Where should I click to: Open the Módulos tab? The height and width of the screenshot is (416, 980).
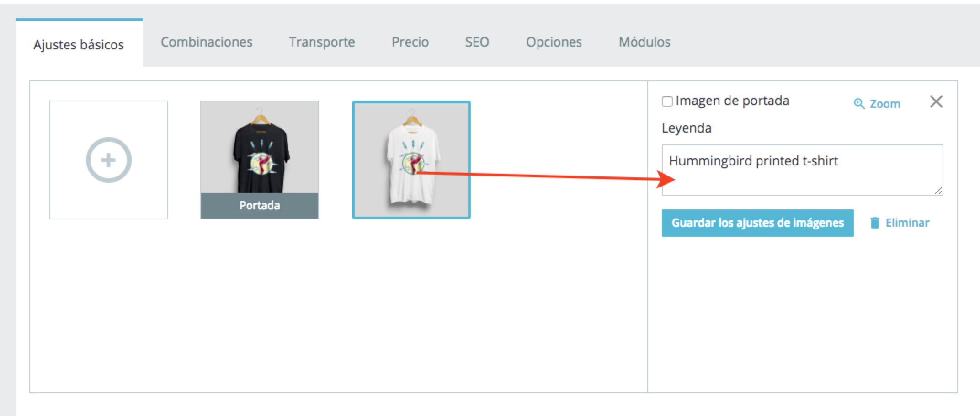(x=644, y=42)
